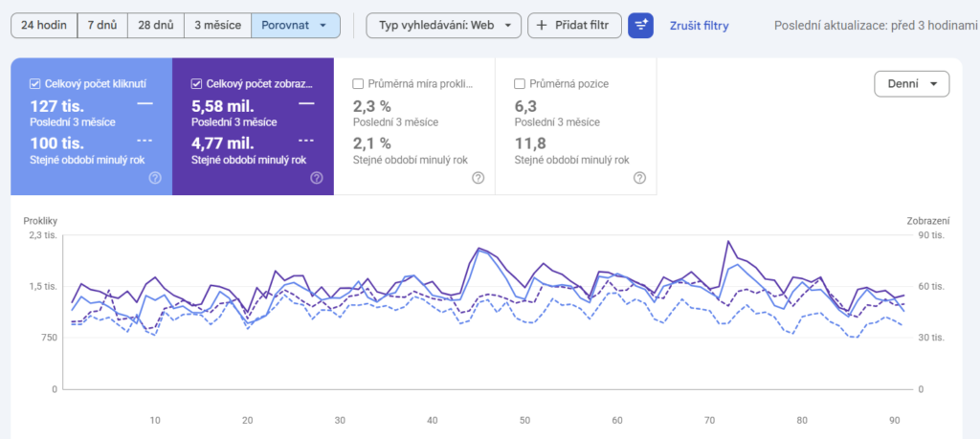Viewport: 980px width, 439px height.
Task: Open the Denní granularity dropdown
Action: (x=911, y=84)
